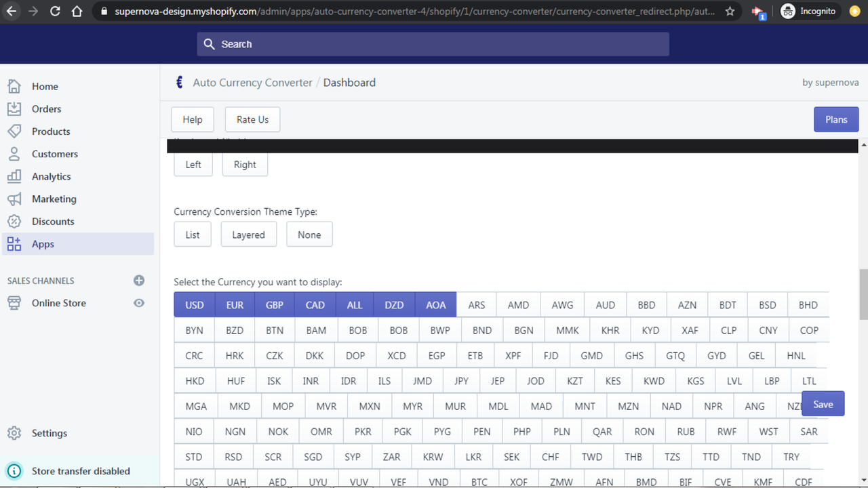Open Orders via its sidebar icon
The height and width of the screenshot is (488, 868).
pos(14,108)
